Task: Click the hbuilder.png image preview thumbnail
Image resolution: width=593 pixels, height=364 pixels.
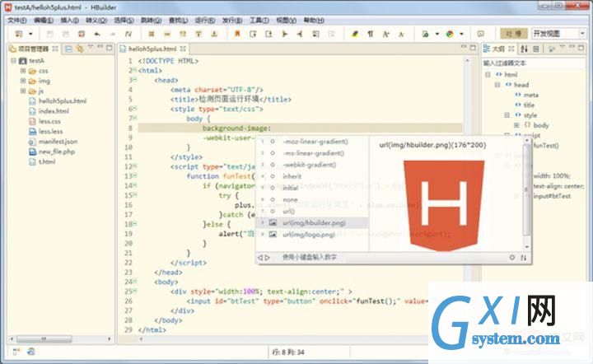Action: 444,205
